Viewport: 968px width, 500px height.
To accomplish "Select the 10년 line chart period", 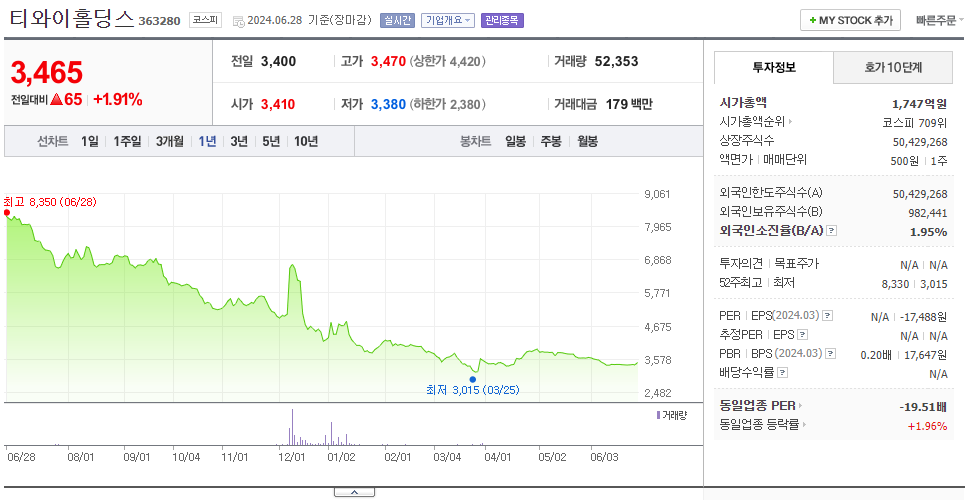I will point(306,141).
